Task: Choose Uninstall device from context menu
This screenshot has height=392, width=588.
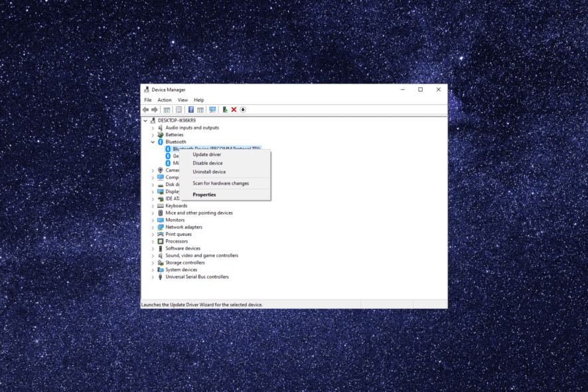Action: click(x=225, y=171)
